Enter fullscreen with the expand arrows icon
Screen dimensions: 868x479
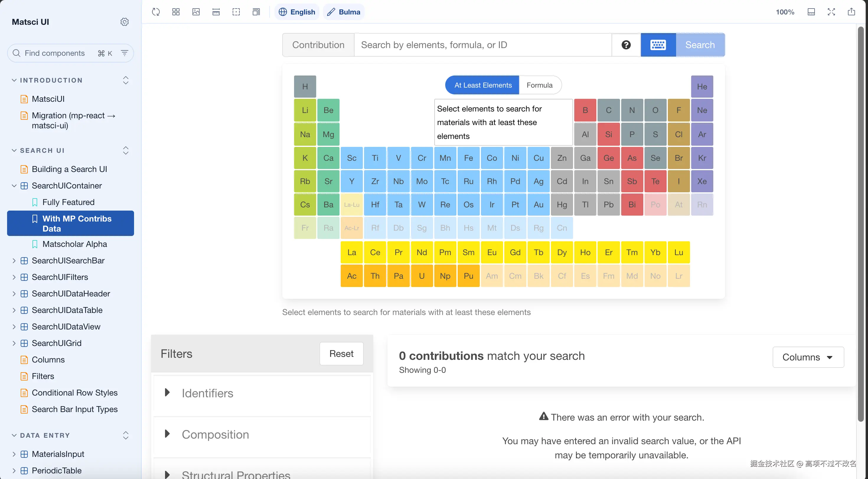(831, 12)
